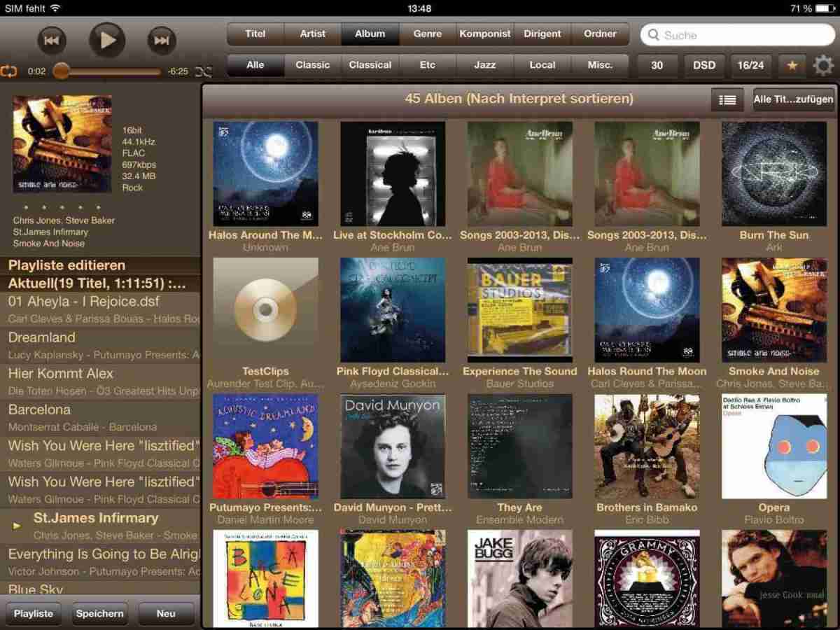Image resolution: width=840 pixels, height=630 pixels.
Task: Open Experience The Sound album
Action: 520,309
